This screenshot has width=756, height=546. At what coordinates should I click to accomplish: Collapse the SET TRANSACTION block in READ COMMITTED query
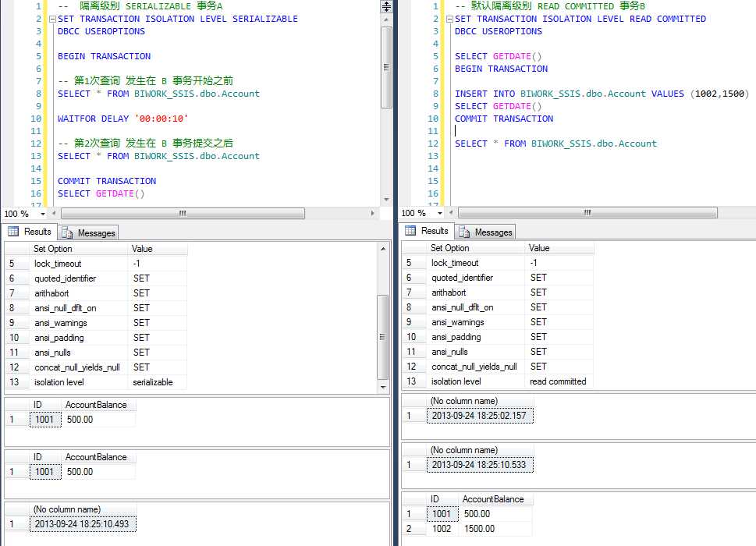(450, 19)
